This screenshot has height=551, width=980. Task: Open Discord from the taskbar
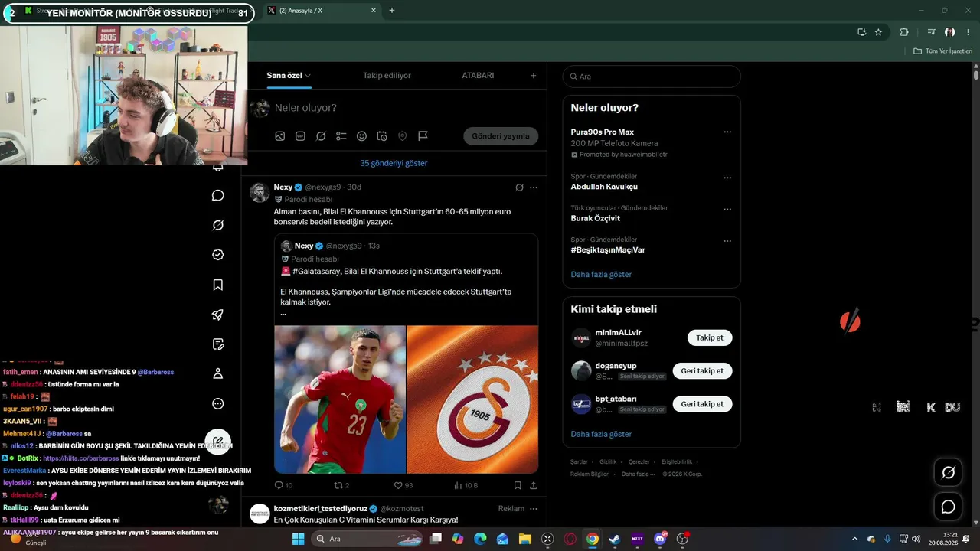click(x=660, y=539)
